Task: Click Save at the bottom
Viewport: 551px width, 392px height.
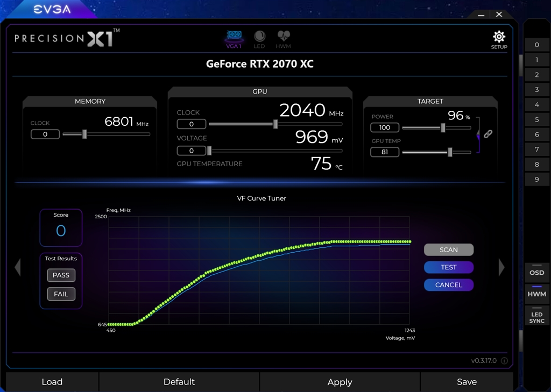Action: pyautogui.click(x=467, y=382)
